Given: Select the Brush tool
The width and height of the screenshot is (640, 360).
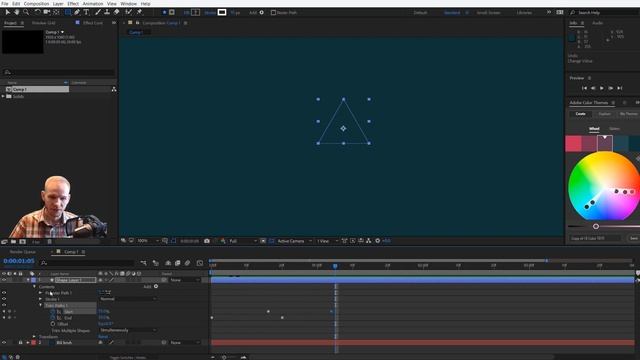Looking at the screenshot, I should tap(98, 12).
